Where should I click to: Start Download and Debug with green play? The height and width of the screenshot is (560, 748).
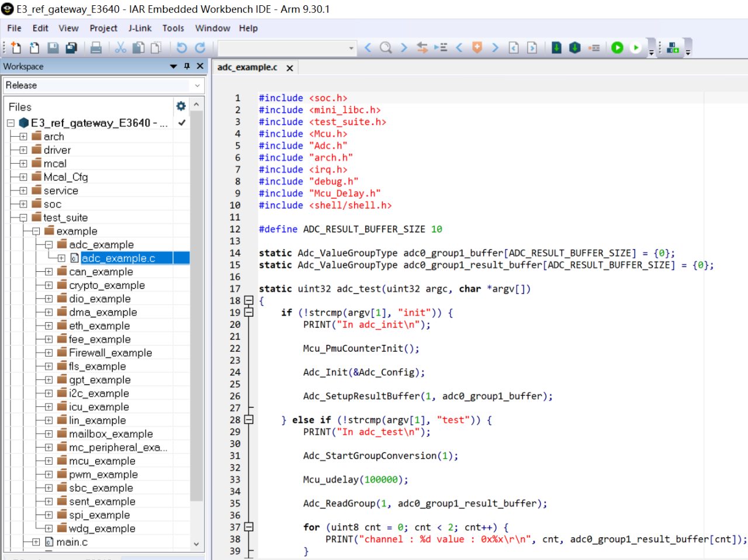[x=617, y=48]
